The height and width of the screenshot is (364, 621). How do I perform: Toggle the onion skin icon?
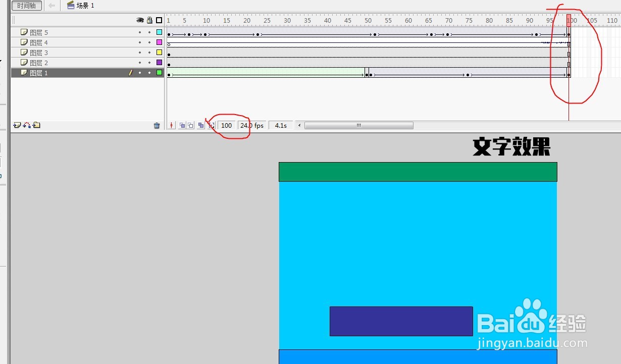(x=182, y=126)
